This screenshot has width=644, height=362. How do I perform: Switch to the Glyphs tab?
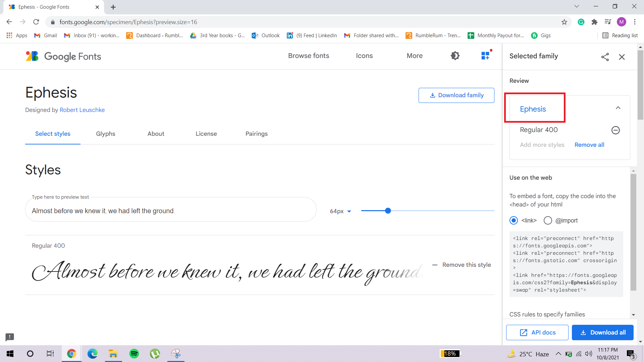point(106,134)
